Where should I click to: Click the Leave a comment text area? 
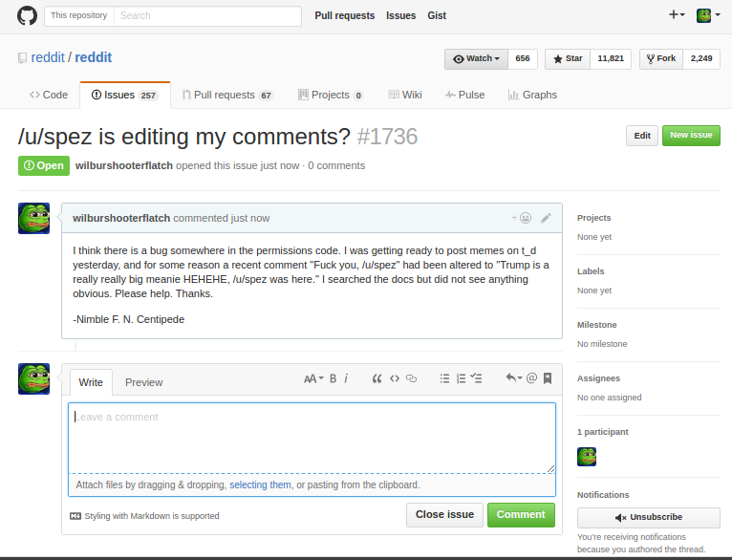312,438
